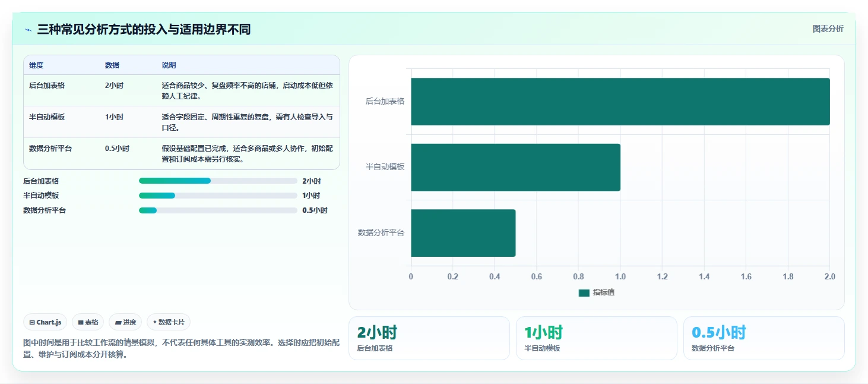Select the 数据卡片 tag chip

point(169,322)
